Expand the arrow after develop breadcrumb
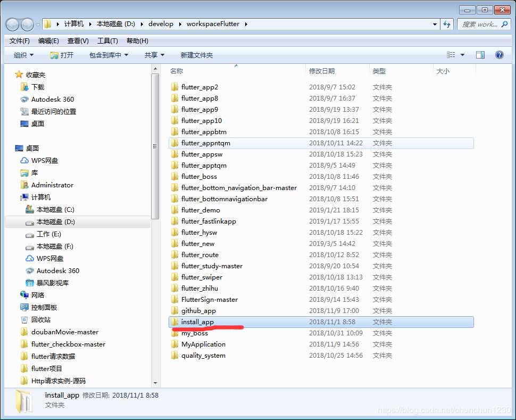Screen dimensions: 516x420 (180, 24)
